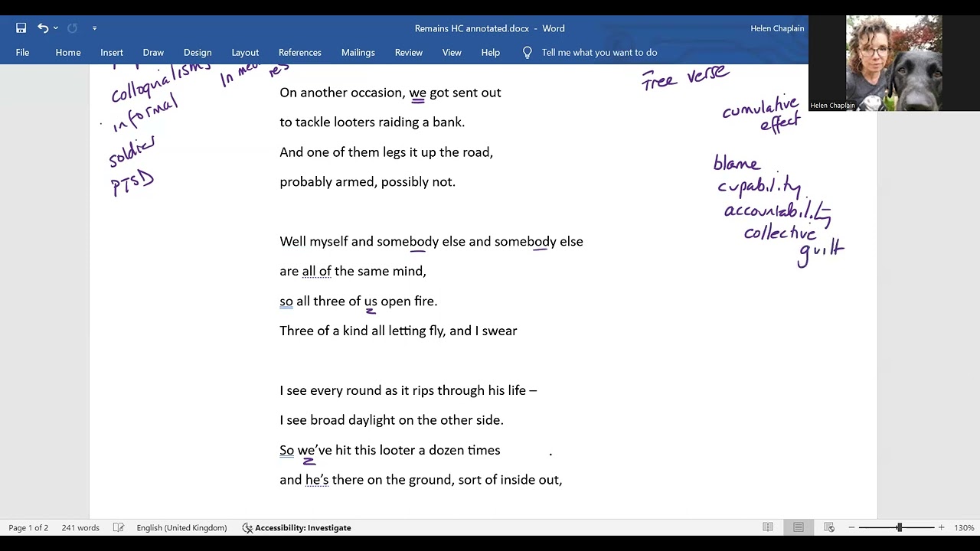This screenshot has width=980, height=551.
Task: Click the line 'And one of them legs it up the road,'
Action: [x=387, y=152]
